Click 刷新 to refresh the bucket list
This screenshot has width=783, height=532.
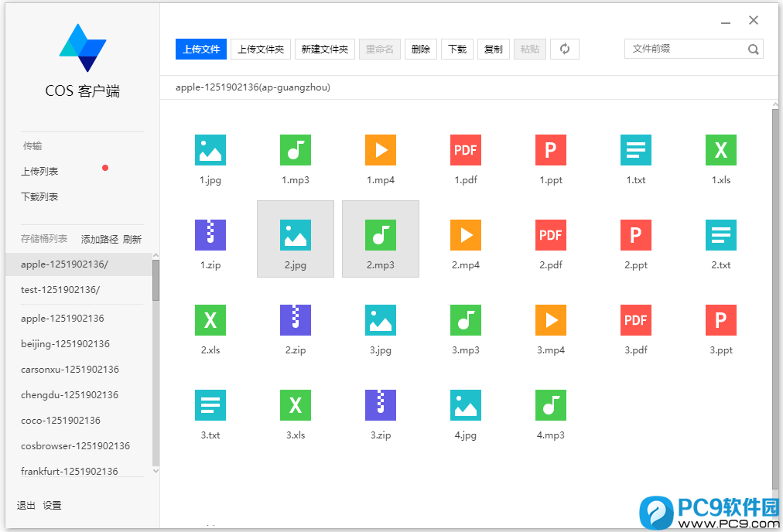(x=132, y=240)
